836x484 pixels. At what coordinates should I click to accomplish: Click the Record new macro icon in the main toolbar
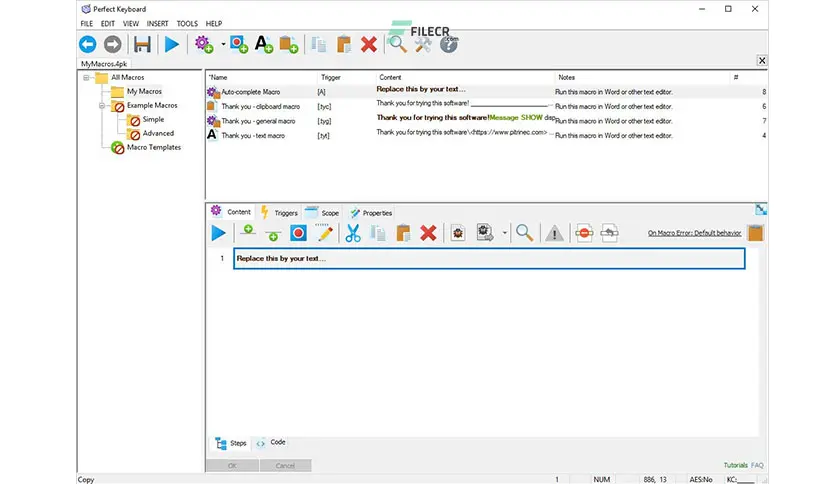pos(239,44)
